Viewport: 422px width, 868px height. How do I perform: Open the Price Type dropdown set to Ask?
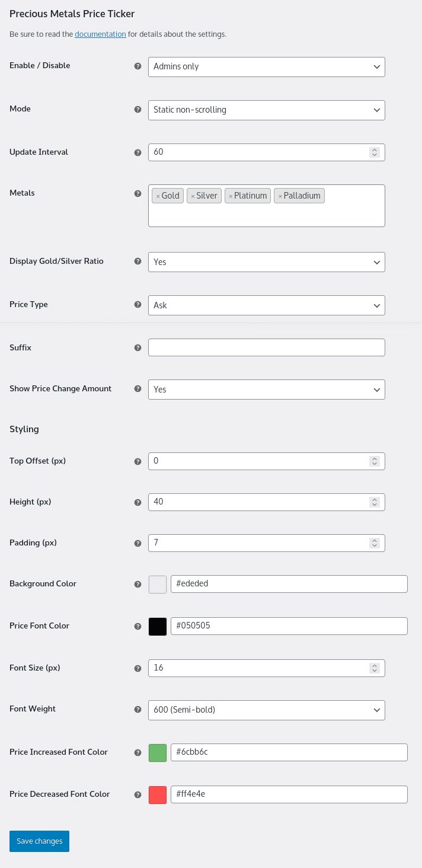coord(267,305)
